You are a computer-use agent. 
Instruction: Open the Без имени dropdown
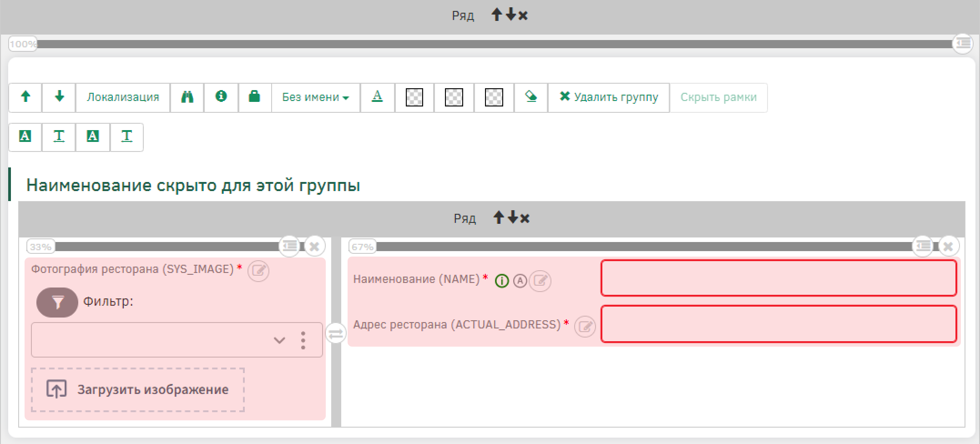315,97
